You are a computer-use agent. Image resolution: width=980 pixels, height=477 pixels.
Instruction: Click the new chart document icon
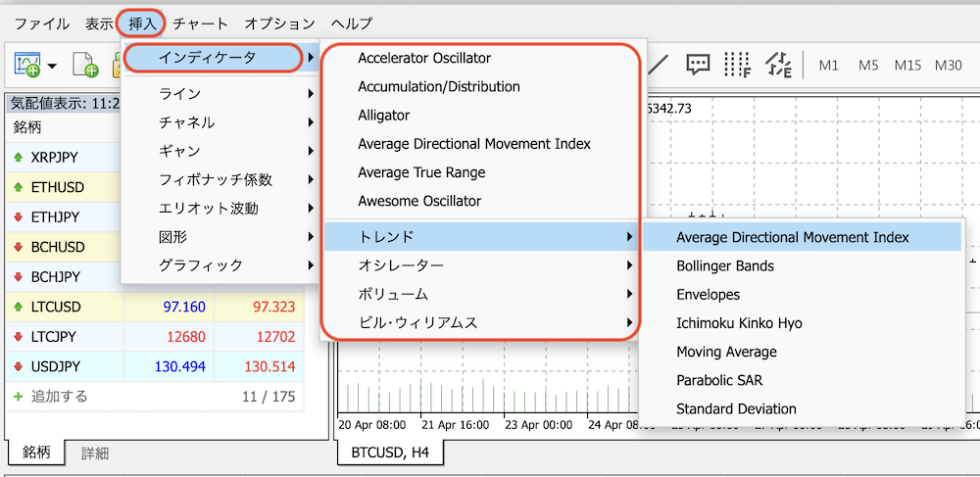click(x=85, y=65)
